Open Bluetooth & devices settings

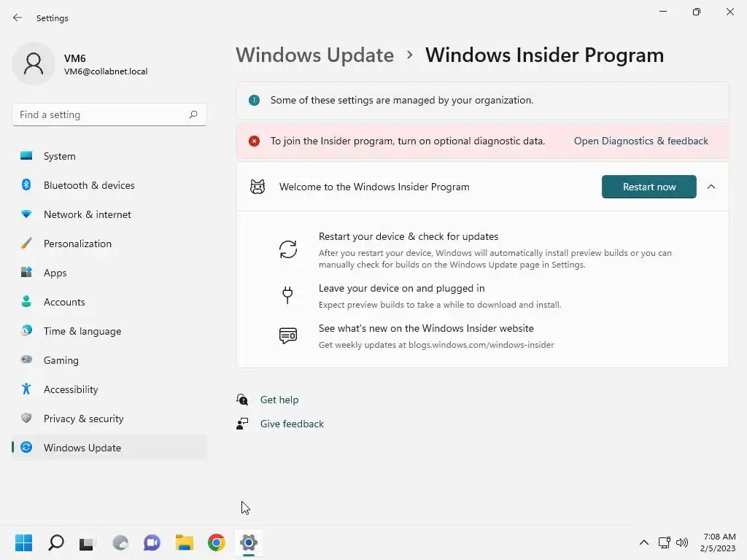[x=109, y=185]
